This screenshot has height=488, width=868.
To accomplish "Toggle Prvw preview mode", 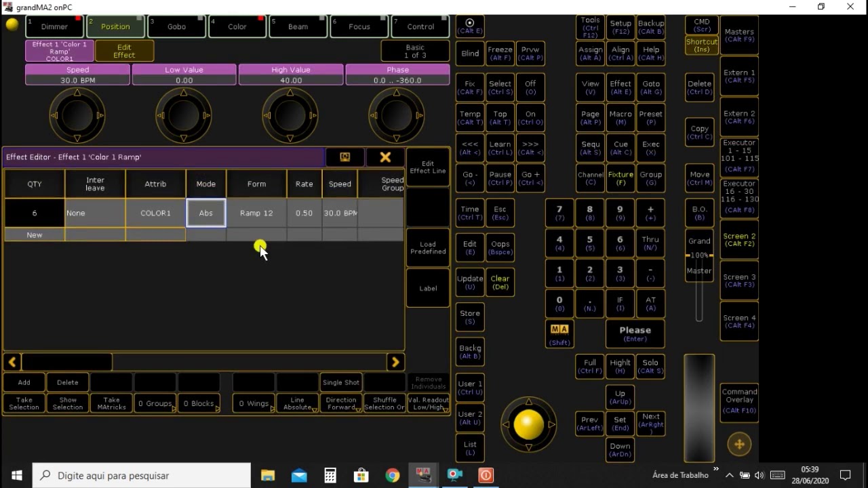I will (x=530, y=54).
